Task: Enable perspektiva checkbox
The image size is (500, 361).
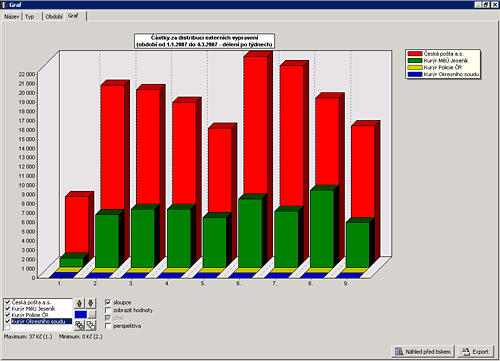Action: 108,326
